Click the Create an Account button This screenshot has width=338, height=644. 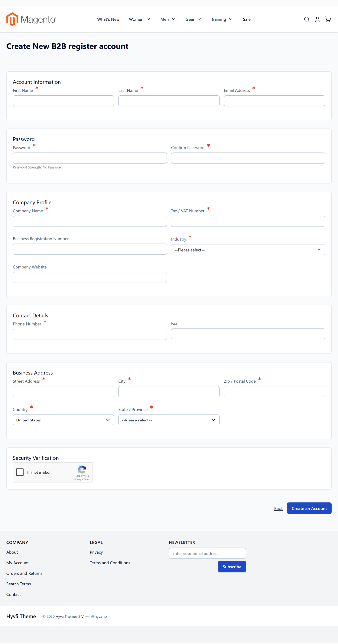[309, 508]
